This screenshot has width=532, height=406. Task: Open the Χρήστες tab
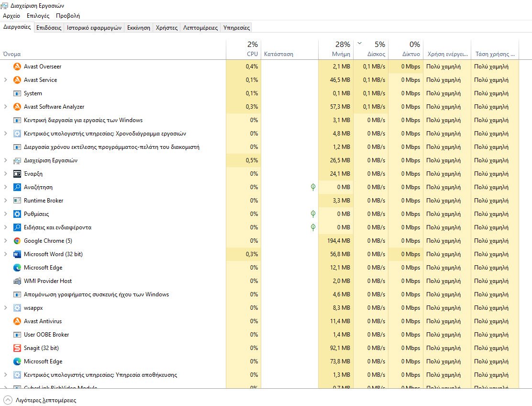166,28
